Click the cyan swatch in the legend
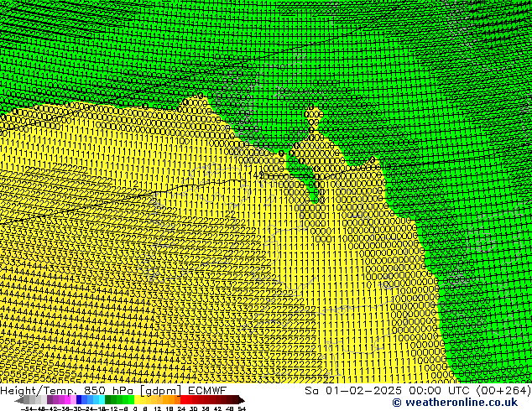 [x=102, y=399]
